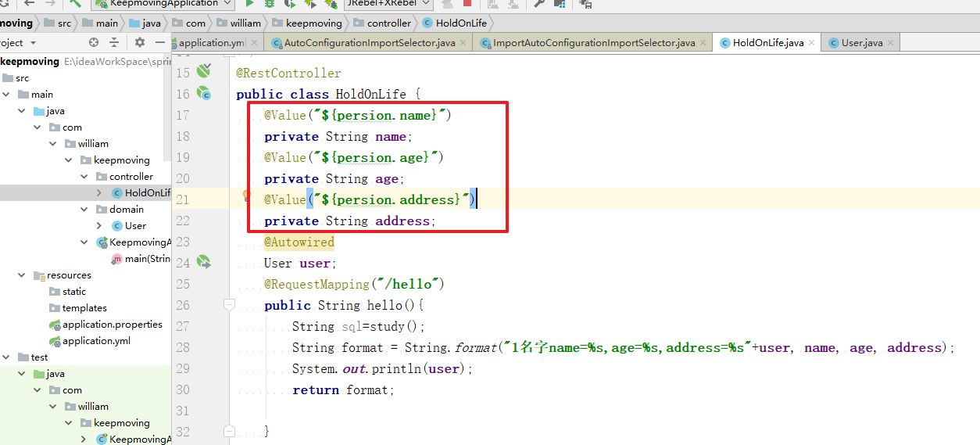Click the @Autowired annotation on line 23
Viewport: 980px width, 445px height.
tap(299, 242)
